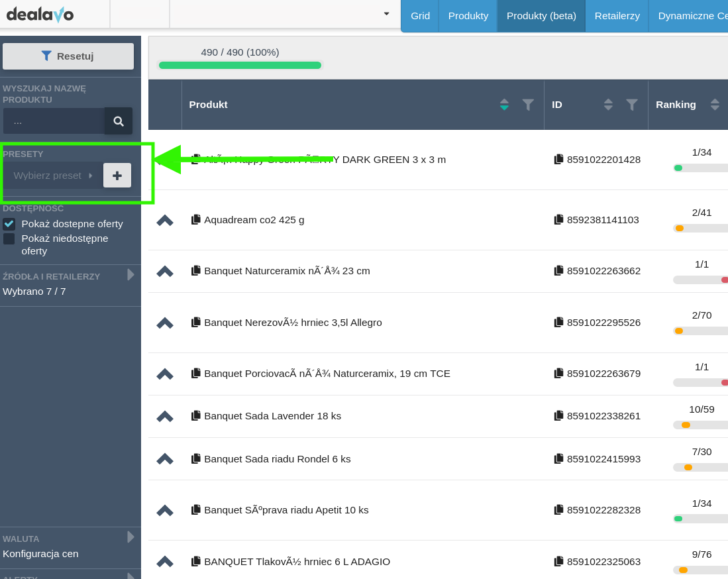Sort by ID column arrows

(608, 105)
